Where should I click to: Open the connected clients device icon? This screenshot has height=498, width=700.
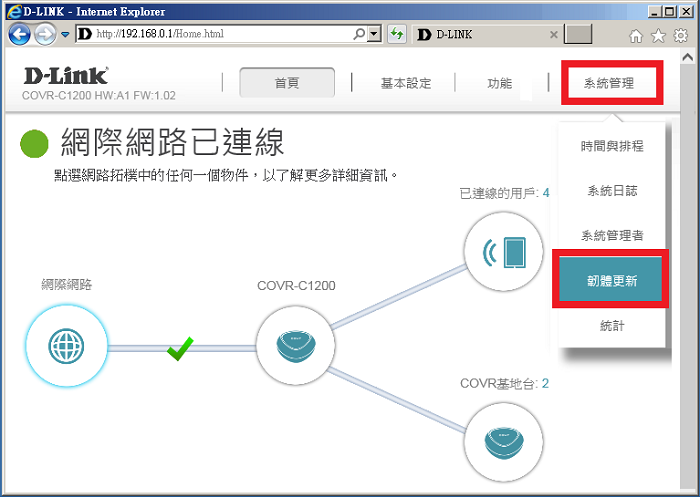505,252
